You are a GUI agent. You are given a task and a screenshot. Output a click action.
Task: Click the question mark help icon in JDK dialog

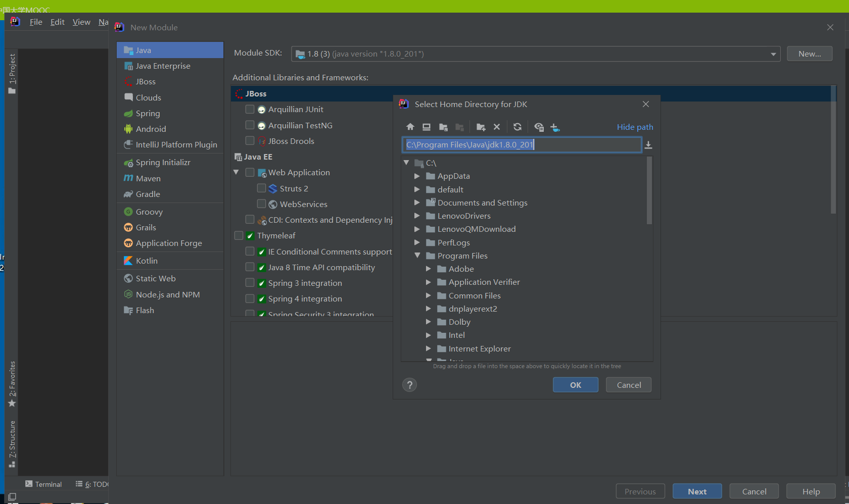410,385
